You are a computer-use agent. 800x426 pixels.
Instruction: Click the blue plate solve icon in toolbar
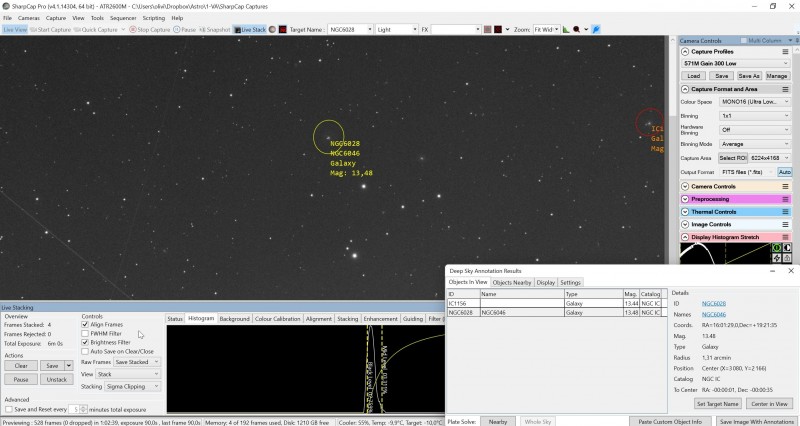[596, 30]
